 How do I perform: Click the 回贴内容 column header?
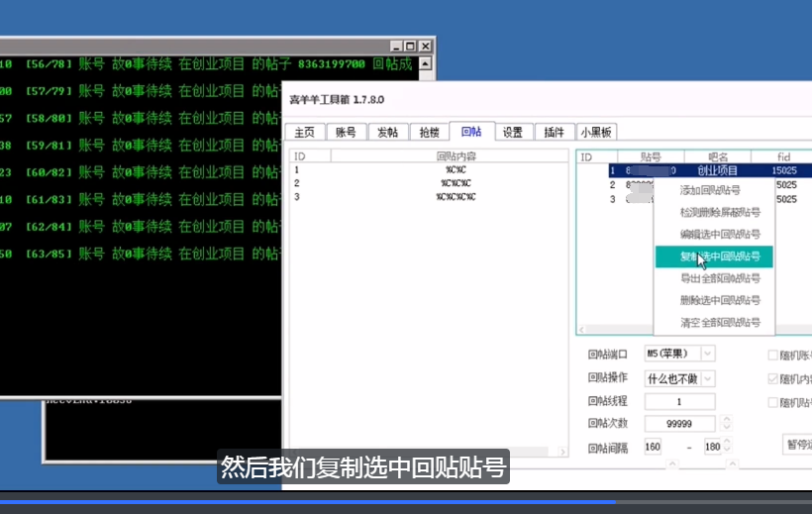(450, 155)
